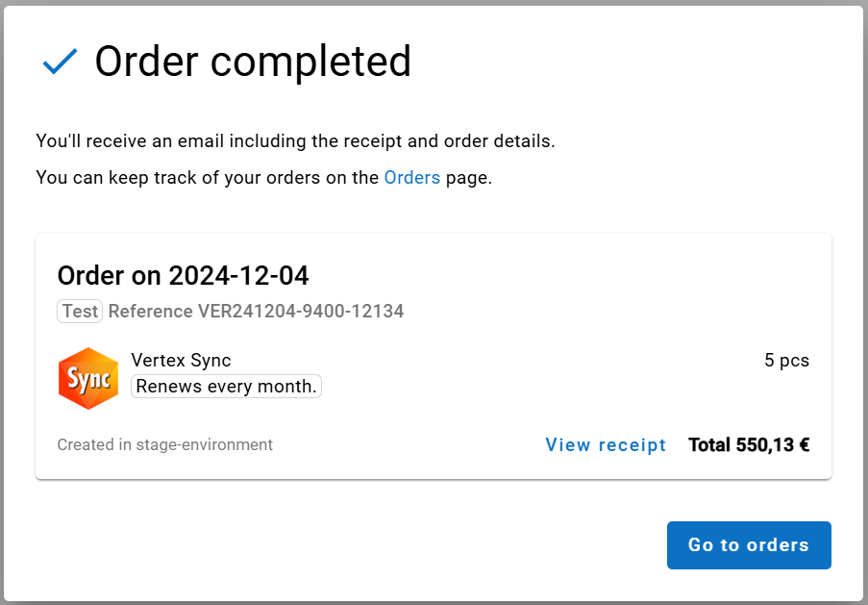Image resolution: width=868 pixels, height=605 pixels.
Task: Click the 'Order on 2024-12-04' title
Action: click(183, 276)
